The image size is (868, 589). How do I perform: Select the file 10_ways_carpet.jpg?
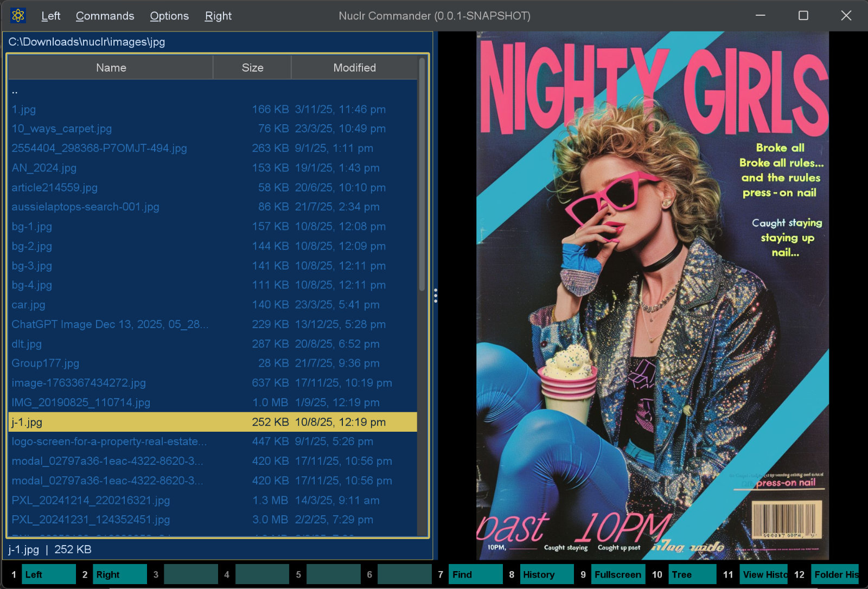[x=213, y=129]
